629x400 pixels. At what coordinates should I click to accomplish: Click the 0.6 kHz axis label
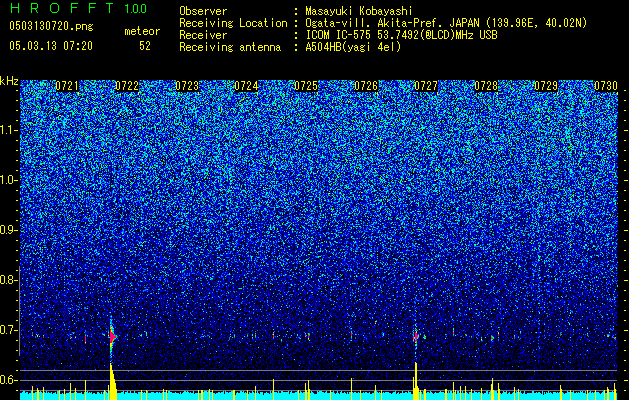tap(9, 380)
